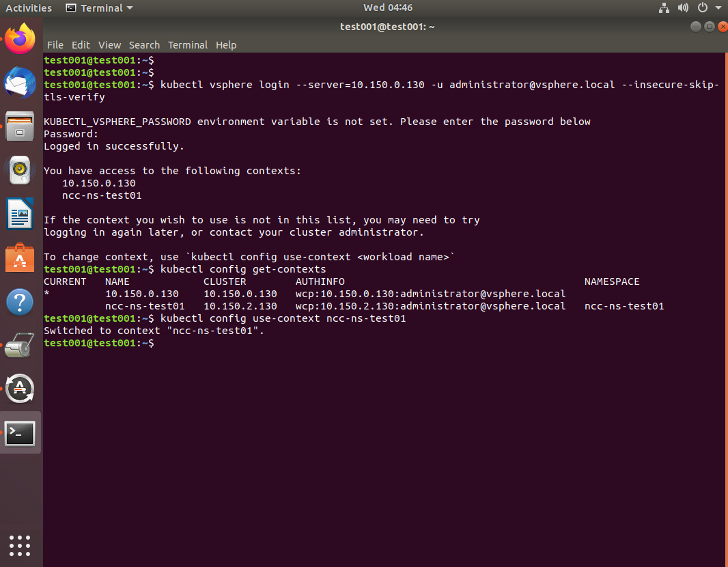The image size is (728, 567).
Task: Click cluster value 10.150.2.130
Action: pyautogui.click(x=240, y=307)
